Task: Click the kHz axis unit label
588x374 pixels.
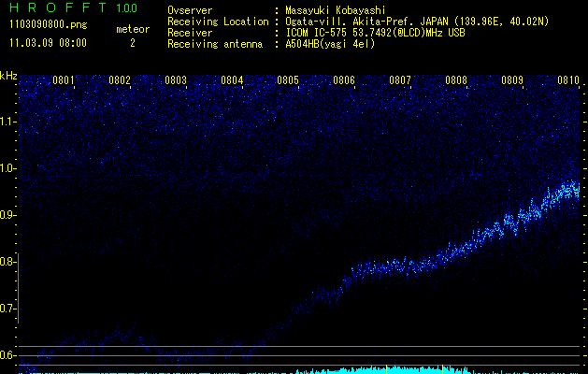Action: [x=8, y=76]
